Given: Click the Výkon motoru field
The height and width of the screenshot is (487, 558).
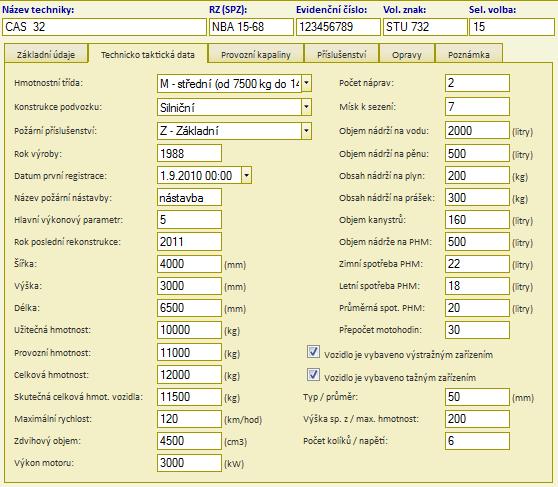Looking at the screenshot, I should pyautogui.click(x=189, y=463).
